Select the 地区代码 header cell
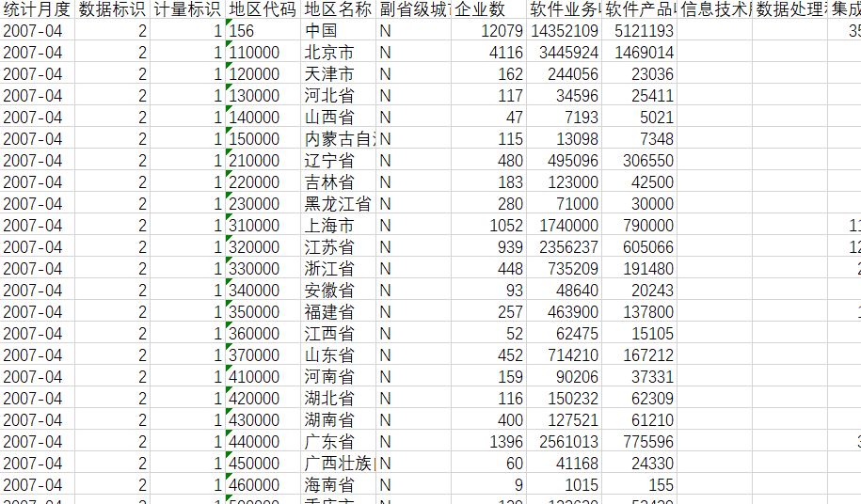 click(x=263, y=9)
